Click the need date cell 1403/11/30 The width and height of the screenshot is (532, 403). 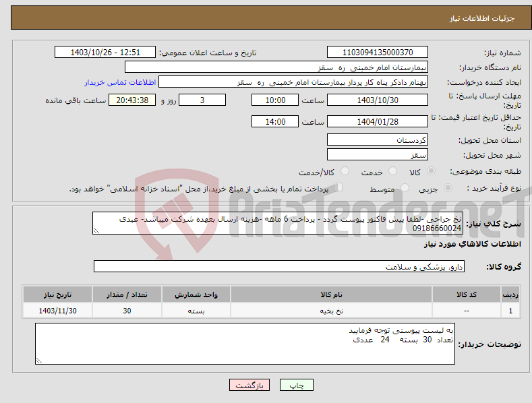click(58, 311)
